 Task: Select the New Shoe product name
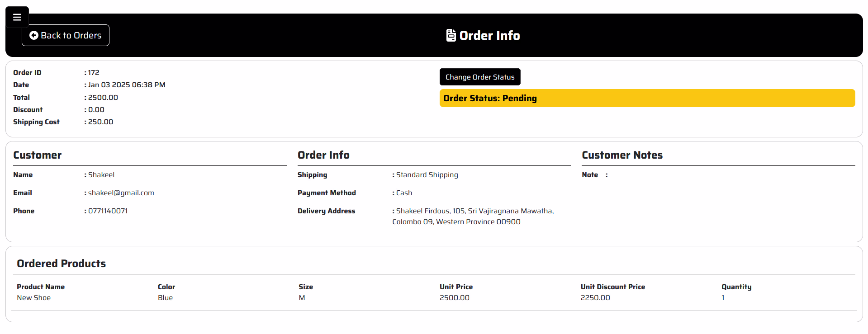point(34,298)
